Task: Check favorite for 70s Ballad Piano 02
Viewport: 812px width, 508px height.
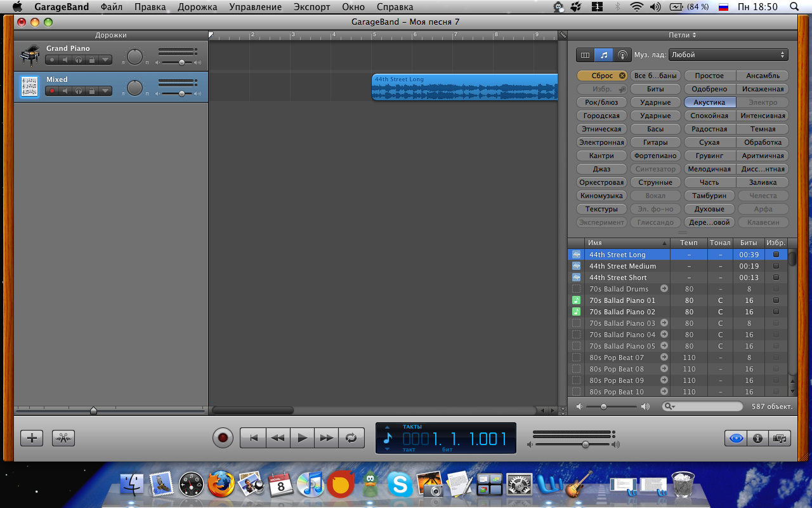Action: pos(775,312)
